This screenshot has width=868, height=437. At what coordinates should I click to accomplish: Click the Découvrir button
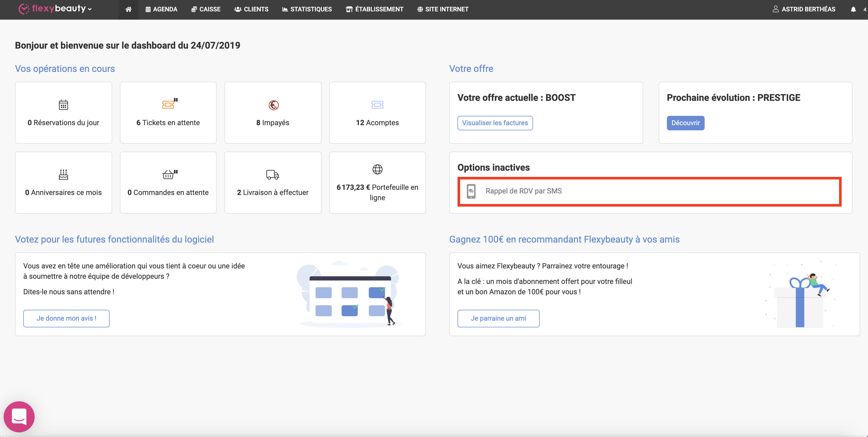[x=685, y=123]
